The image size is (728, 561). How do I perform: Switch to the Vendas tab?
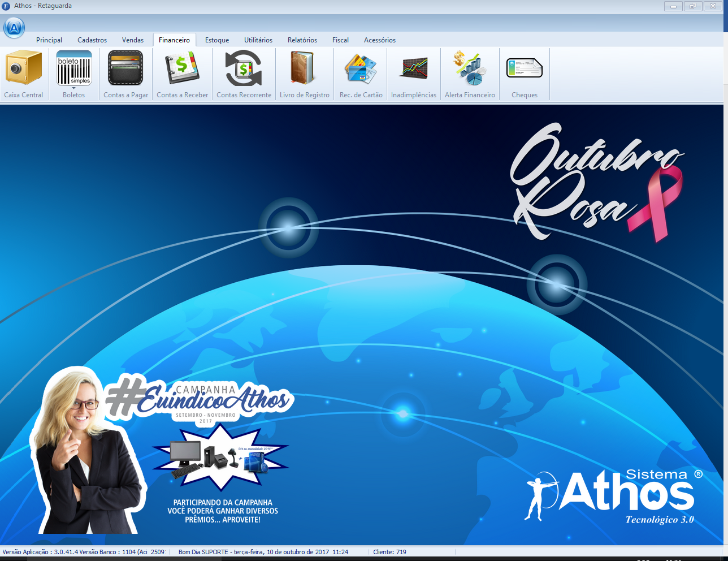coord(133,40)
